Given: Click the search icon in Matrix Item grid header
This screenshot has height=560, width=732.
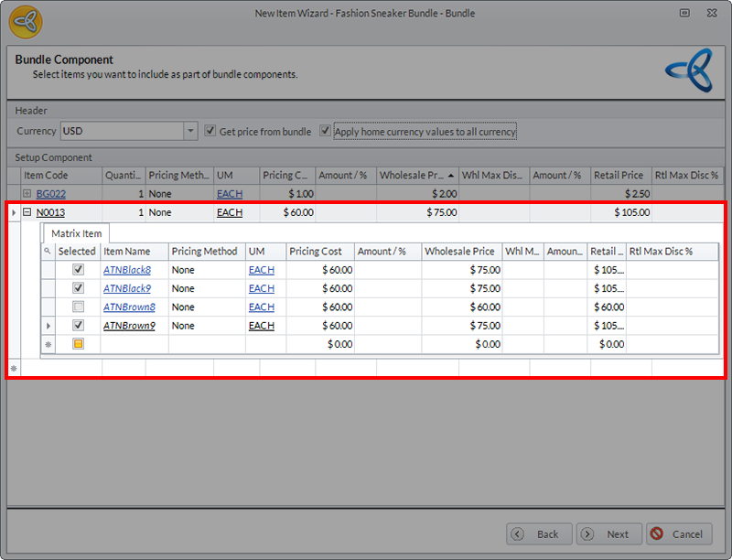Looking at the screenshot, I should 48,252.
